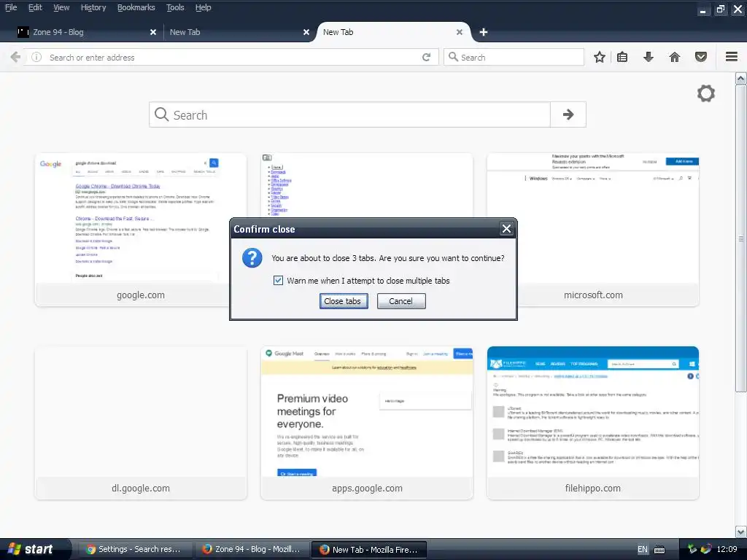The height and width of the screenshot is (560, 747).
Task: Close the inactive middle New Tab
Action: (x=306, y=32)
